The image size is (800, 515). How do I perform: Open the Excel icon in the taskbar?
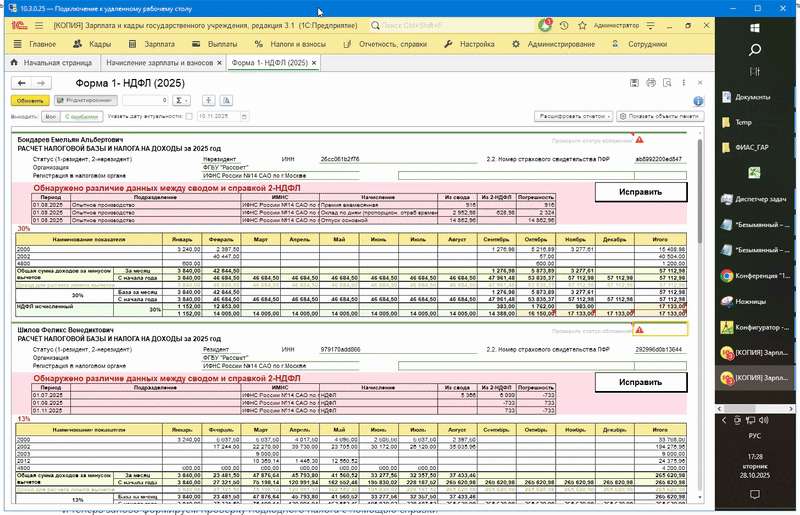point(755,173)
